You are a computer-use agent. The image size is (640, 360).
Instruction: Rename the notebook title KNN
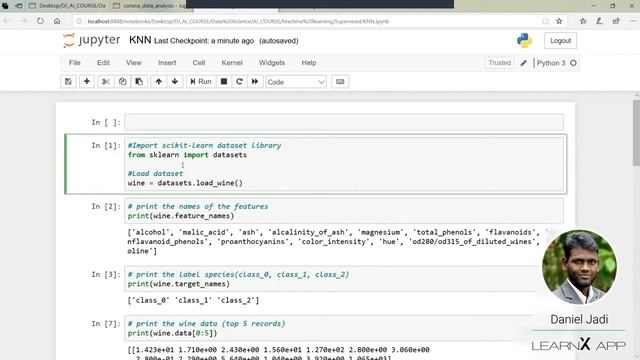point(140,40)
